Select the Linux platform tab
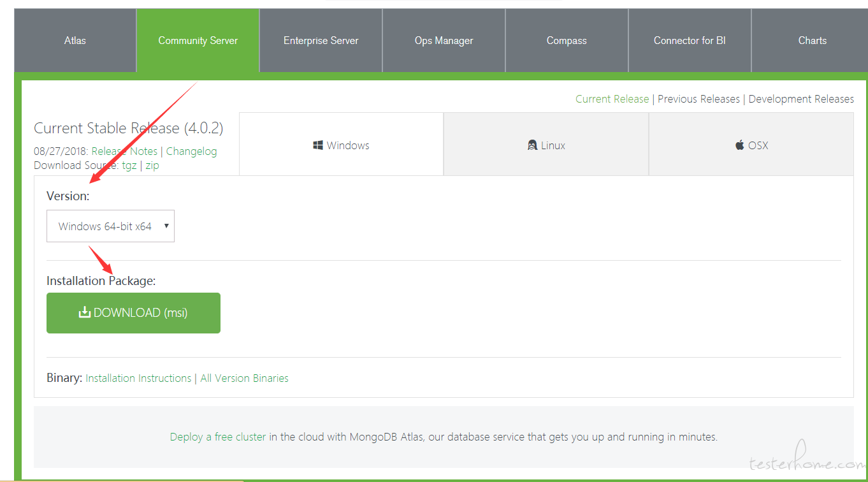 pyautogui.click(x=546, y=145)
